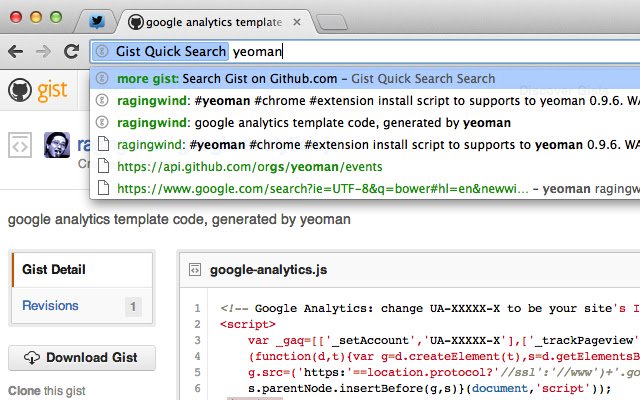
Task: Click line number 6 in the code
Action: point(198,388)
